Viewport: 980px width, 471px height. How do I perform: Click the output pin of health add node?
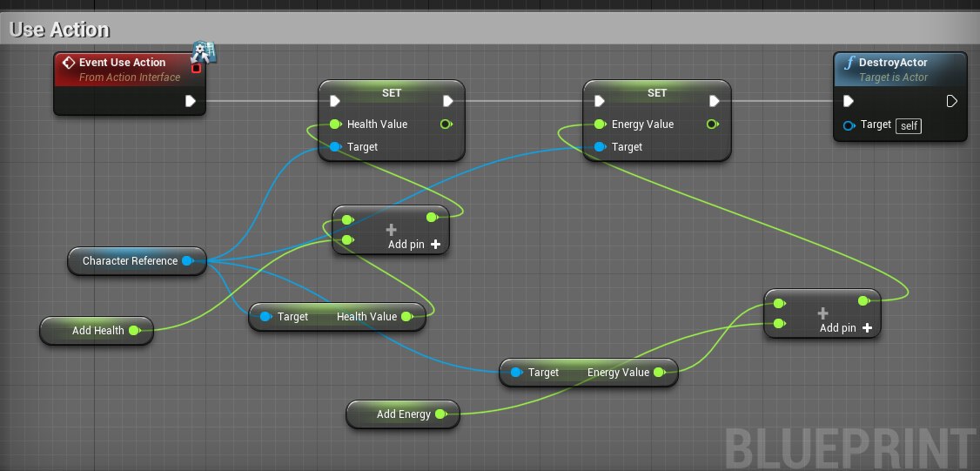click(x=432, y=217)
